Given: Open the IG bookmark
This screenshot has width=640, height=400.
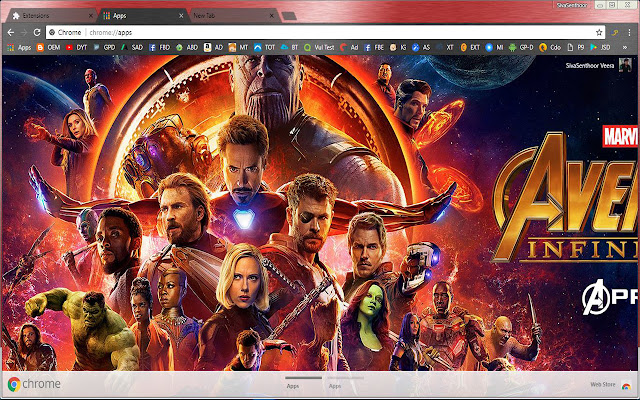Looking at the screenshot, I should [x=398, y=47].
